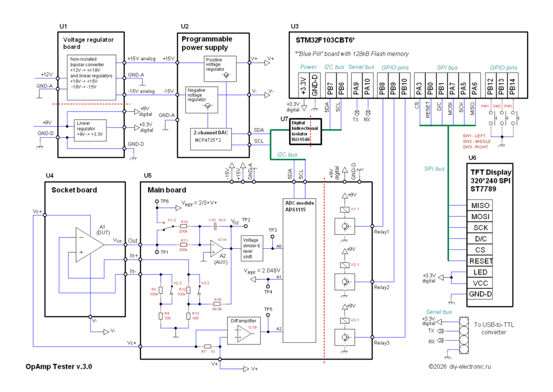This screenshot has width=553, height=392.
Task: Click the TP6 test point circle
Action: [x=157, y=201]
